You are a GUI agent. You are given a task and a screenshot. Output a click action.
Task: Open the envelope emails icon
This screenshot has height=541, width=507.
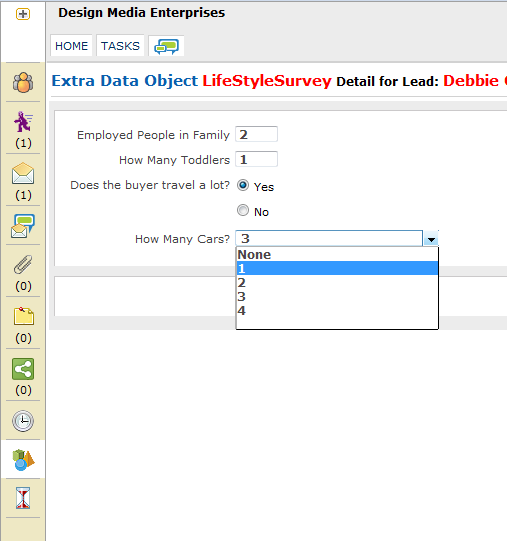(23, 173)
